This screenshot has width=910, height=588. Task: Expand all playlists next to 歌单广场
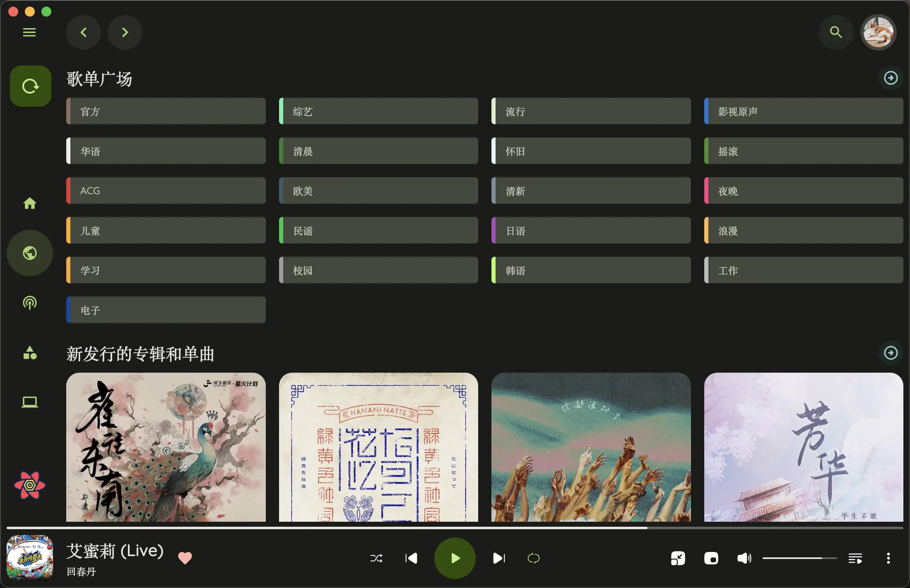[890, 77]
